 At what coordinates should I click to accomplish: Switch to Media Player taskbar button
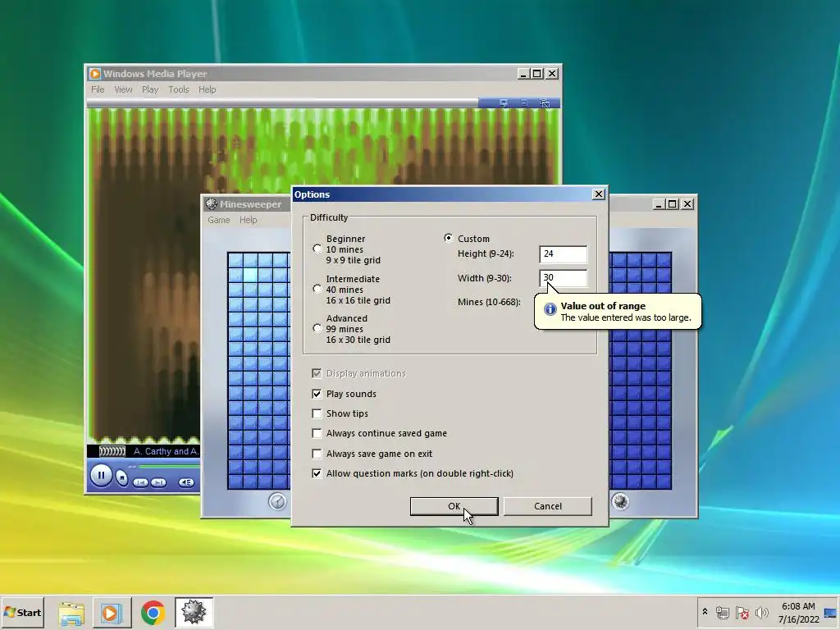(x=112, y=613)
